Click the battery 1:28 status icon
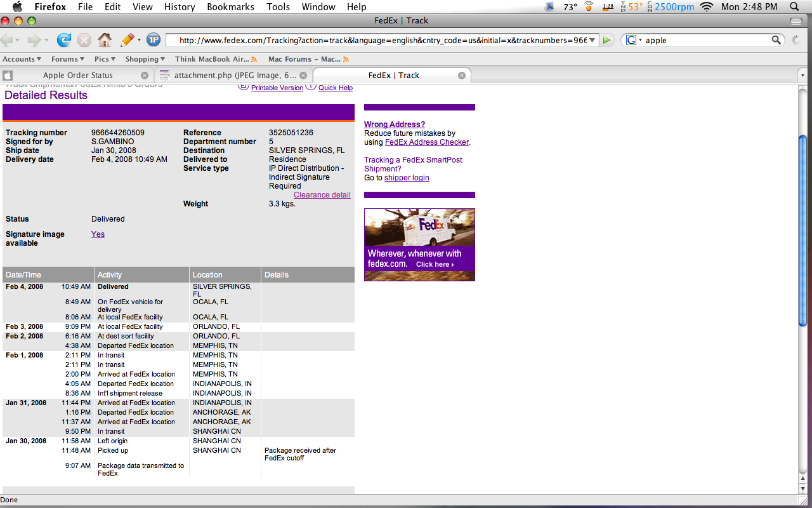This screenshot has width=812, height=508. tap(607, 7)
